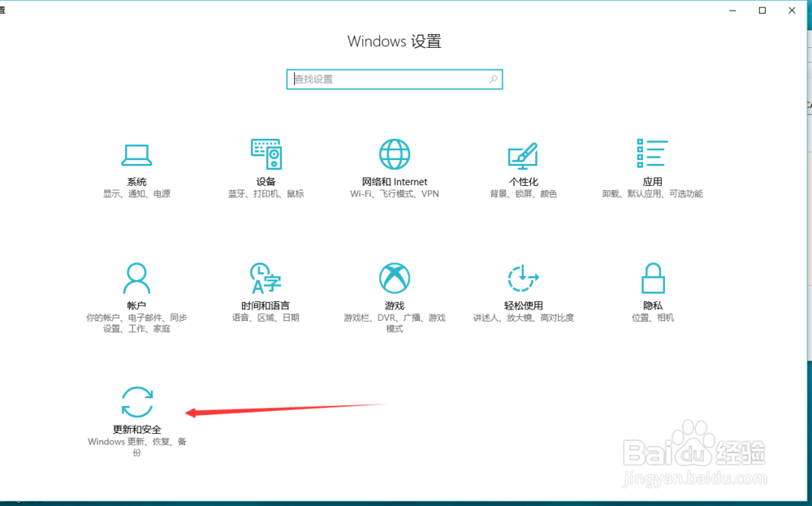Click the 显示、通知、电源 description
The width and height of the screenshot is (812, 506).
tap(136, 193)
